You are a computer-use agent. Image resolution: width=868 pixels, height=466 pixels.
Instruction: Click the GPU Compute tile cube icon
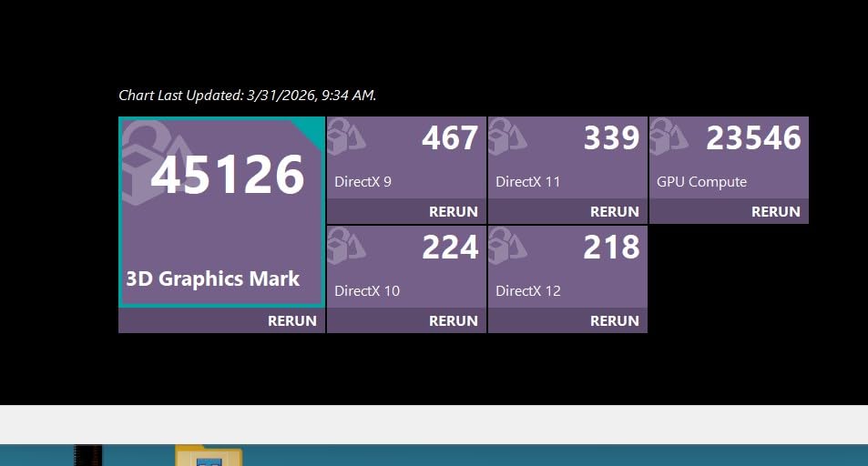coord(669,137)
